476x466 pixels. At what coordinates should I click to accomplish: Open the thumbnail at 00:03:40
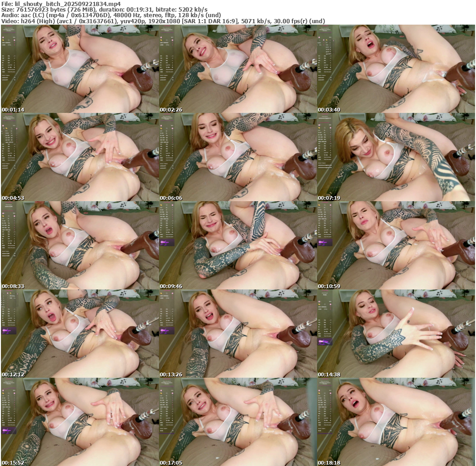[x=396, y=69]
